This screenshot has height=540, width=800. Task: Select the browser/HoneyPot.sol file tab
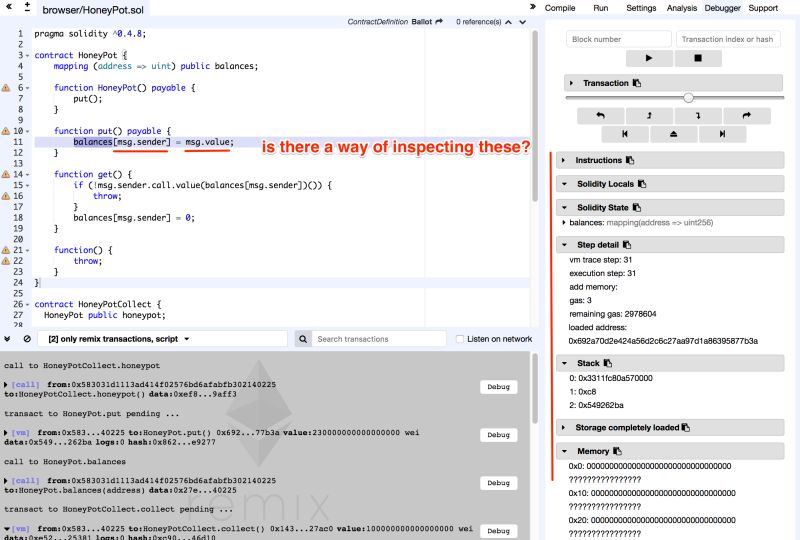[93, 10]
